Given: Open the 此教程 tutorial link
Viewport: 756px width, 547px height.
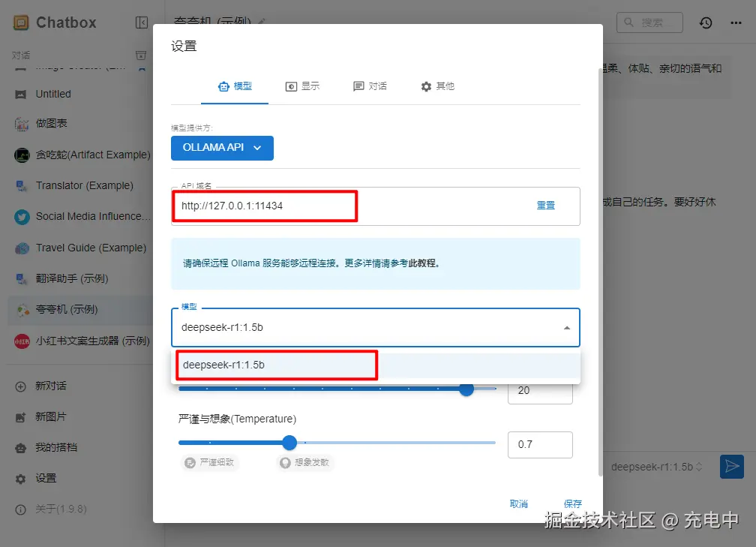Looking at the screenshot, I should coord(421,263).
